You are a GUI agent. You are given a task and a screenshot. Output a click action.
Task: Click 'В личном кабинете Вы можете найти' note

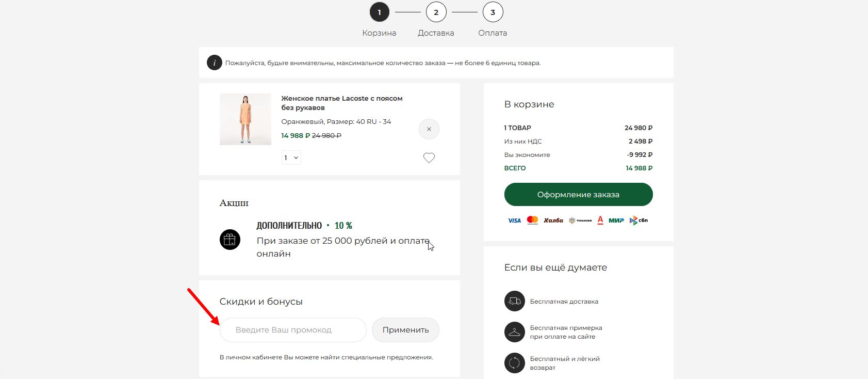[x=326, y=357]
